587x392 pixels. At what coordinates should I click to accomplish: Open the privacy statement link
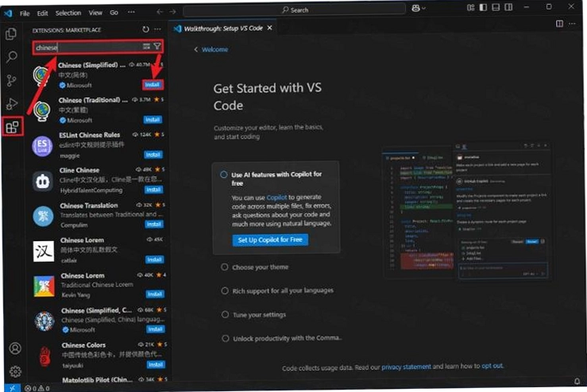(406, 367)
